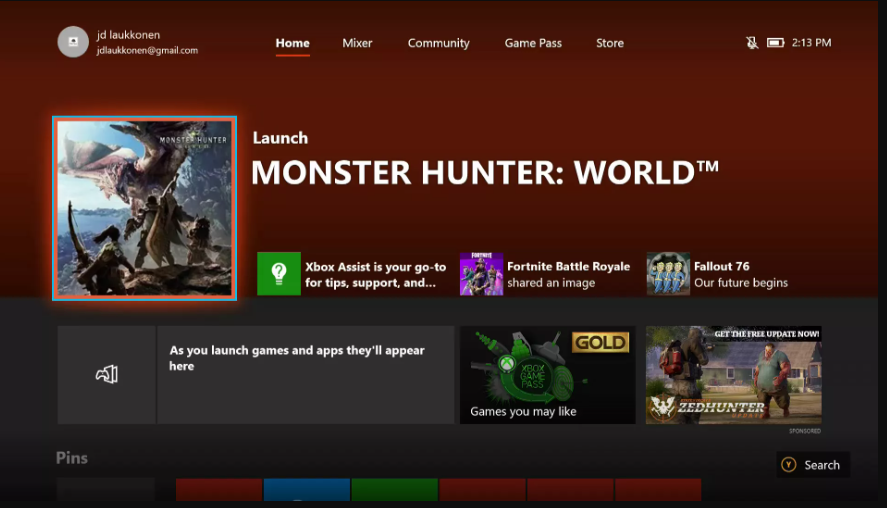The image size is (887, 508).
Task: Click the GOLD badge on Game Pass tile
Action: tap(600, 342)
